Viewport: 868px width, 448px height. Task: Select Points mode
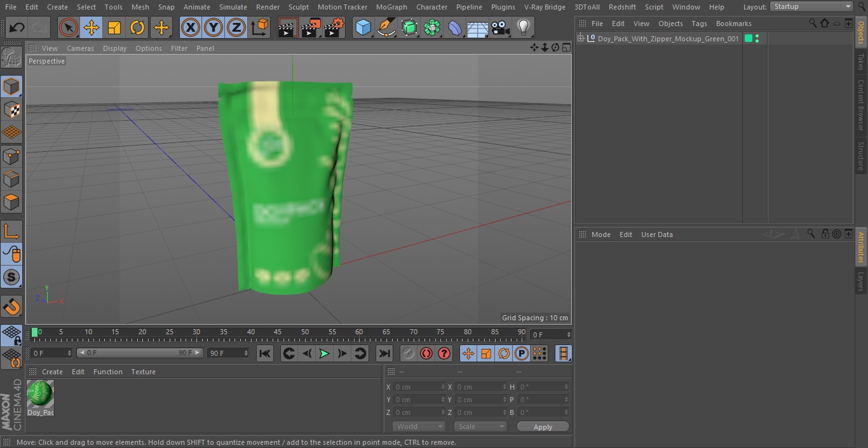pos(11,156)
